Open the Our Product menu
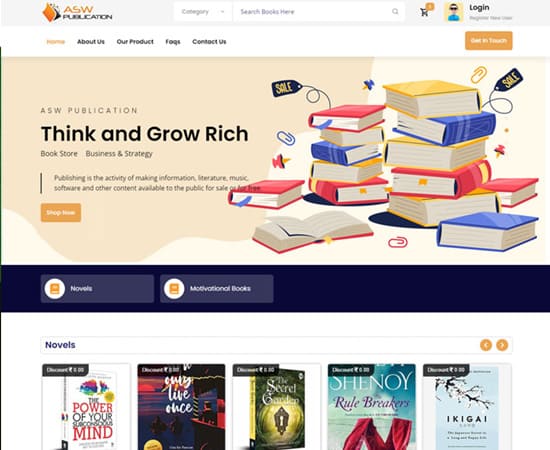 pyautogui.click(x=135, y=42)
